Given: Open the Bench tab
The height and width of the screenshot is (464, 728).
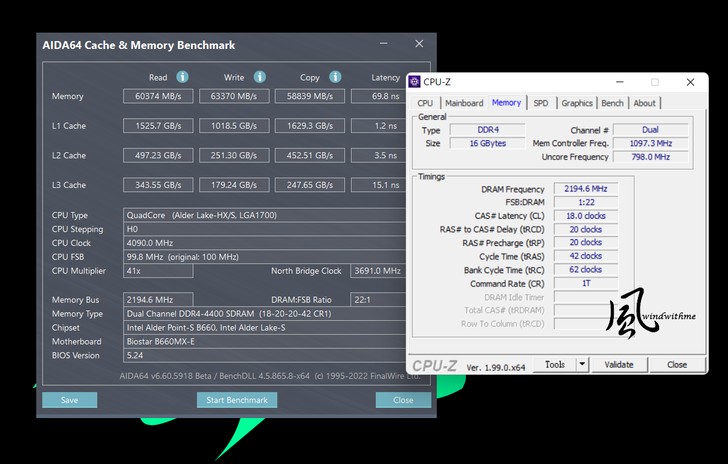Looking at the screenshot, I should point(612,103).
